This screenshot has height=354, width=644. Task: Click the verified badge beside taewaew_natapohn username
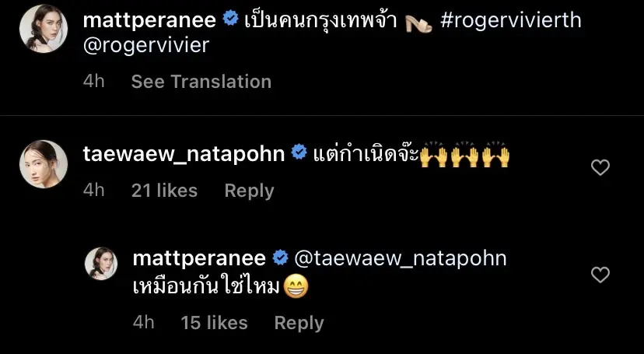[x=299, y=152]
